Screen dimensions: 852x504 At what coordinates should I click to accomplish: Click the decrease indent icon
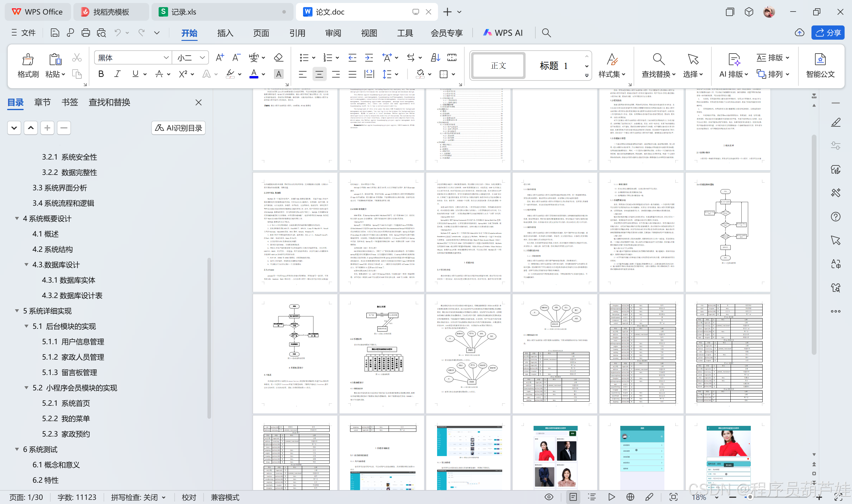point(352,57)
